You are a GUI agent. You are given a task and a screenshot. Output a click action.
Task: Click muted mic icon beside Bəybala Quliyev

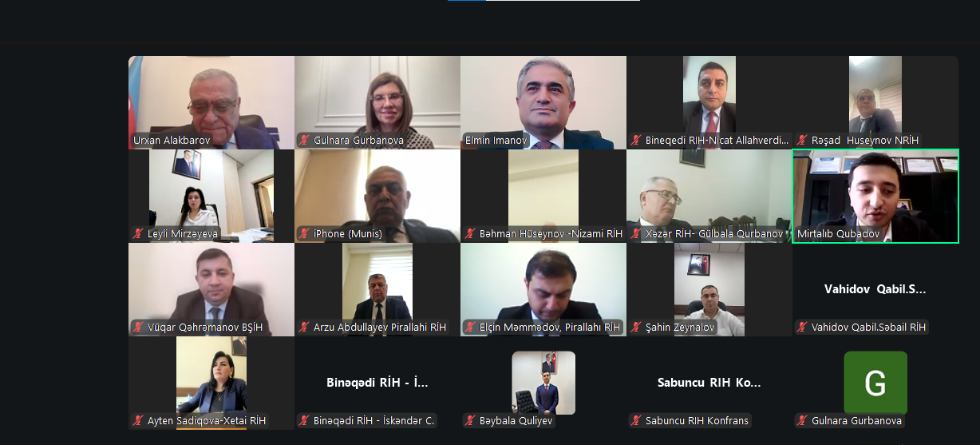coord(471,421)
